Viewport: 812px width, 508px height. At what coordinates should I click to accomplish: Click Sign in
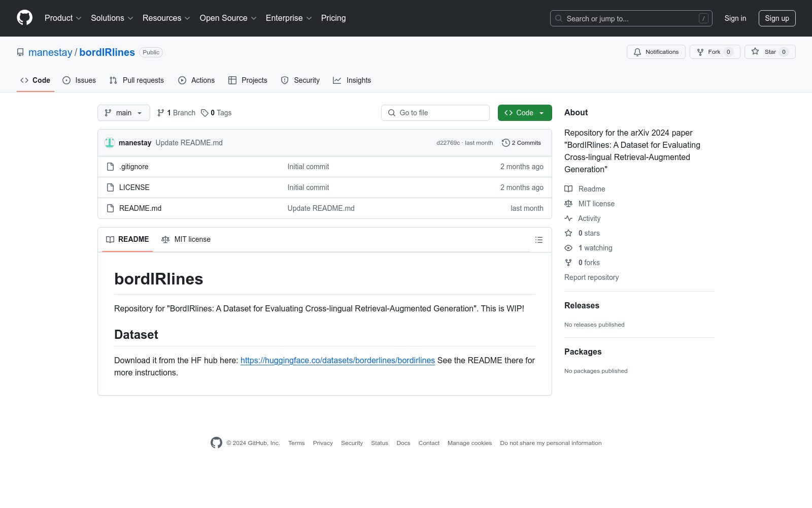click(735, 18)
